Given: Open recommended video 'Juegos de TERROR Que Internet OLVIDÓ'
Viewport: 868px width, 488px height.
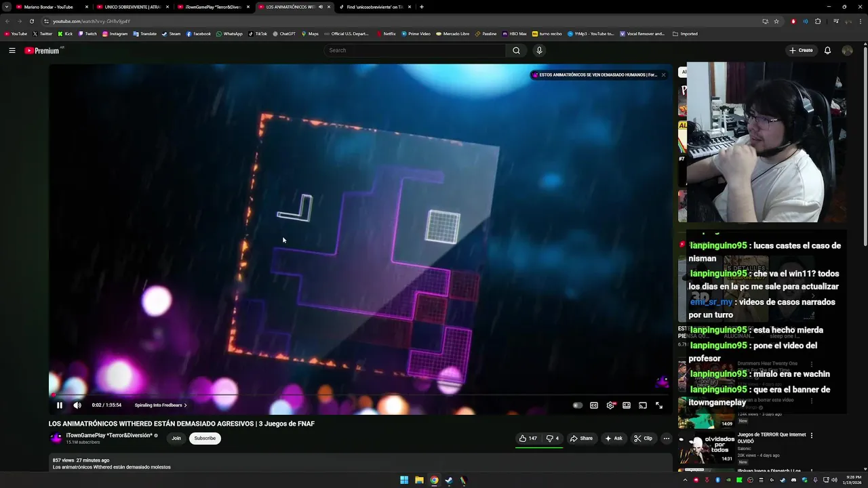Looking at the screenshot, I should (x=772, y=438).
